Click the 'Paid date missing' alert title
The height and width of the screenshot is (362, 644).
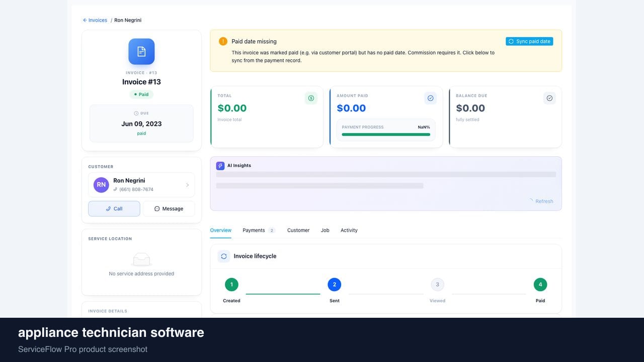[x=254, y=41]
